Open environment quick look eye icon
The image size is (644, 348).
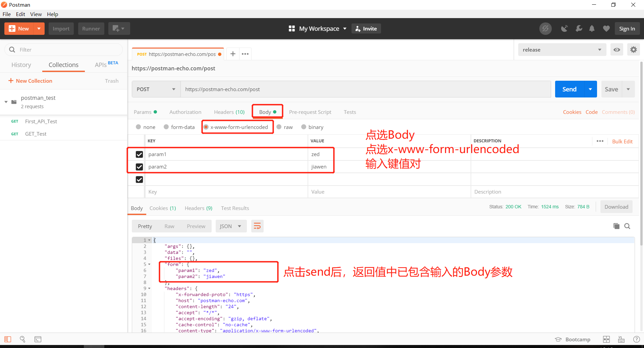617,50
